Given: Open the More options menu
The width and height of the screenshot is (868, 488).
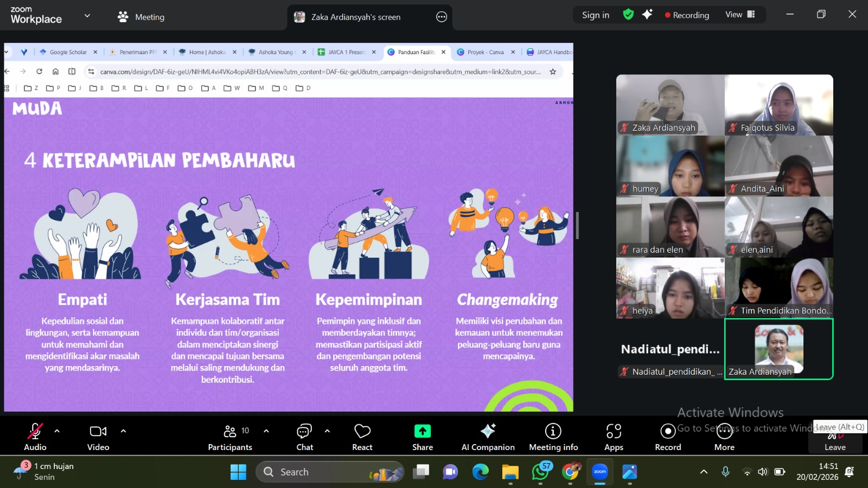Looking at the screenshot, I should (x=724, y=436).
